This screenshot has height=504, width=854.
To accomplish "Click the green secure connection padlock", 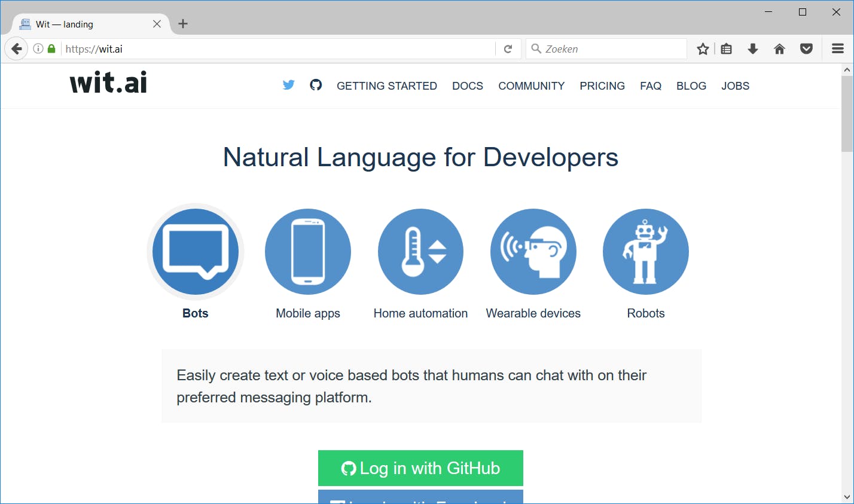I will tap(51, 49).
